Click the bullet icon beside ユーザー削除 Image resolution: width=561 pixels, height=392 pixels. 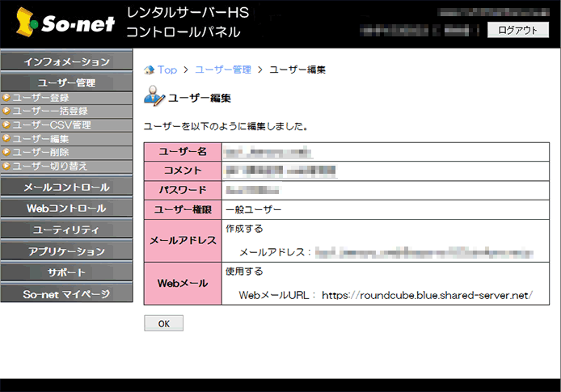tap(6, 152)
